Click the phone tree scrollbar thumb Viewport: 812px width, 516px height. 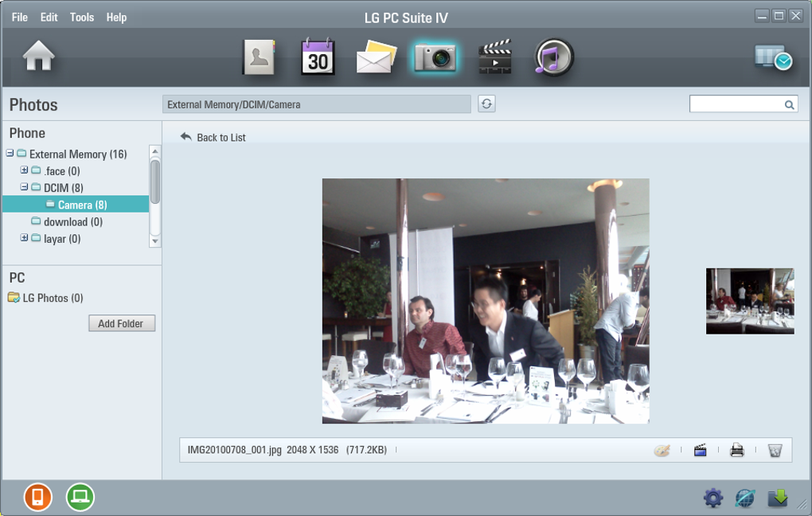click(x=155, y=182)
